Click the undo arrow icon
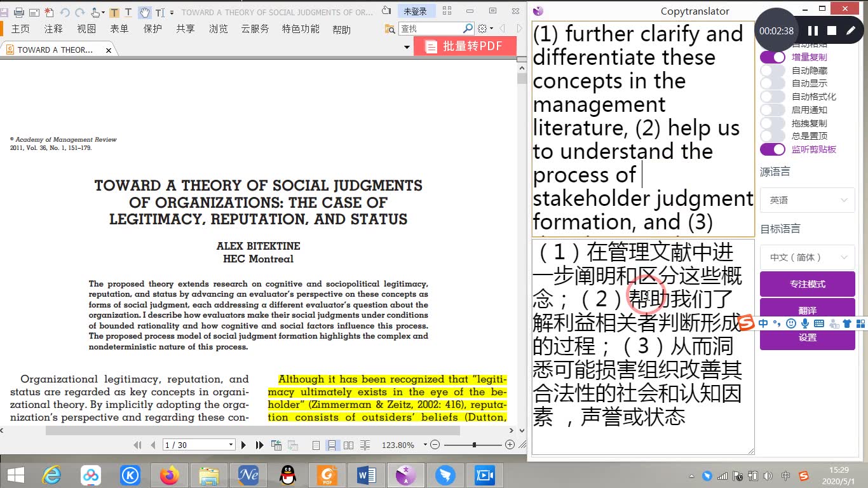 (x=64, y=12)
